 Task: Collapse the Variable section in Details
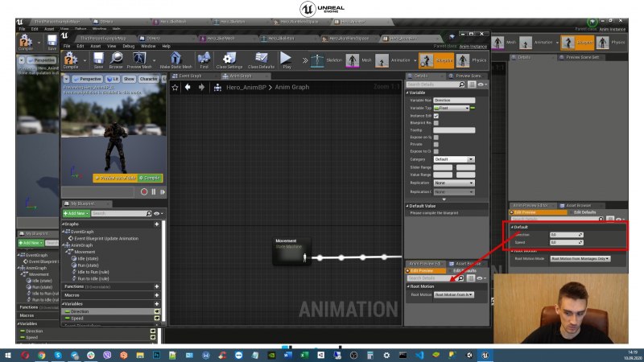point(407,93)
